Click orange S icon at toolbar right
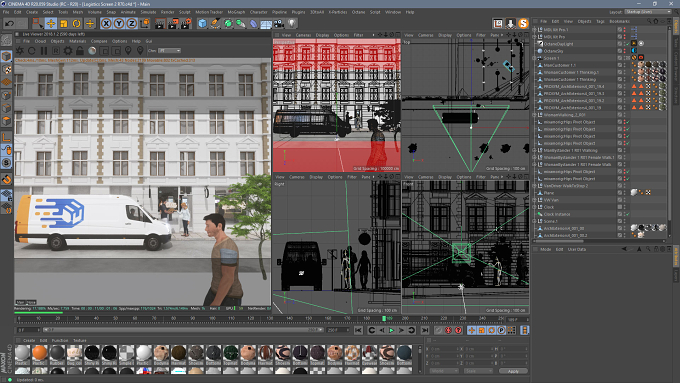The image size is (680, 383). 523,23
